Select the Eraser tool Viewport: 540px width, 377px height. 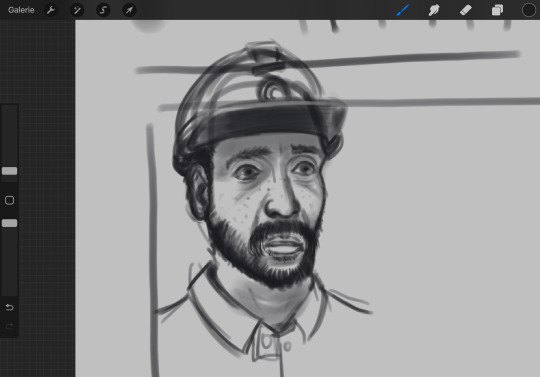466,10
